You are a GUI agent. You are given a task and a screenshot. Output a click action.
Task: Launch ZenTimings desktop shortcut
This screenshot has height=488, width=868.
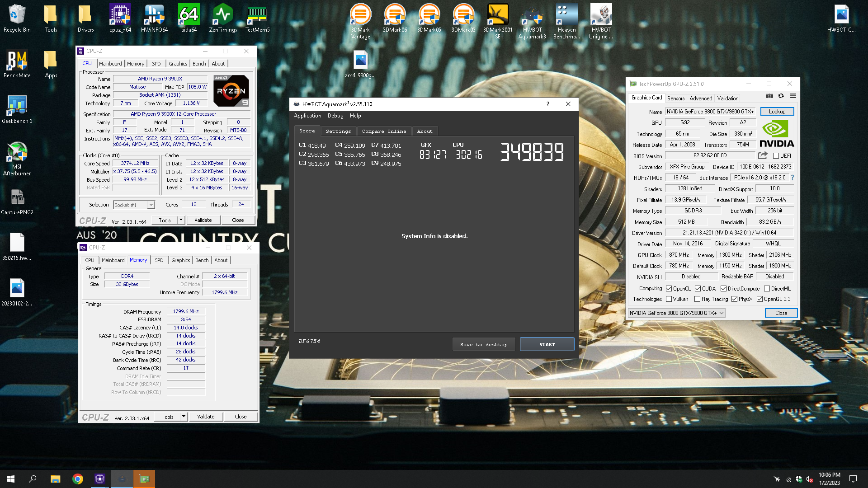[x=223, y=19]
